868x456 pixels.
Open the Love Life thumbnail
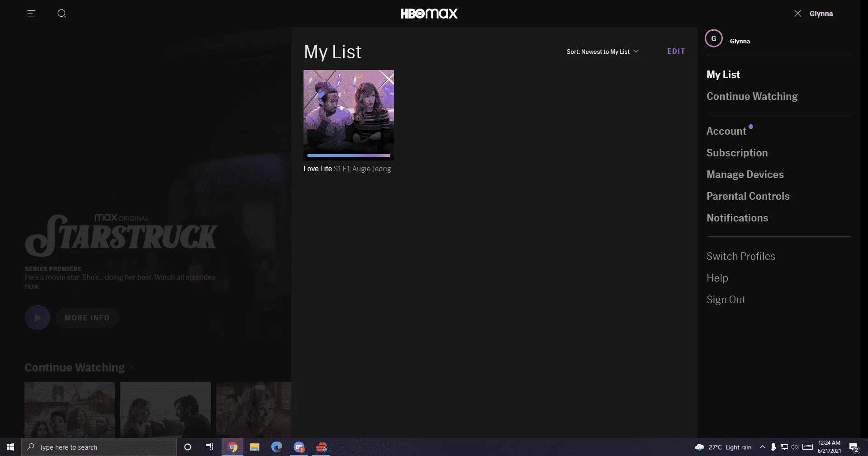349,115
